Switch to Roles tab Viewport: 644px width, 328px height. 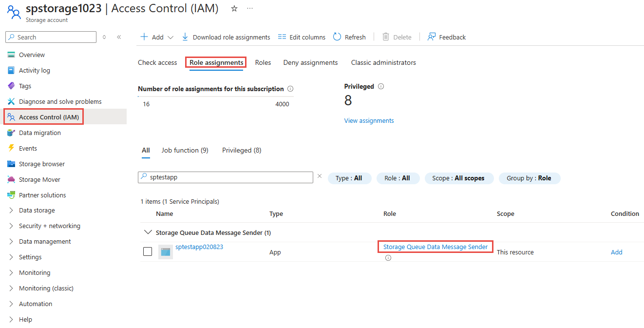[263, 62]
